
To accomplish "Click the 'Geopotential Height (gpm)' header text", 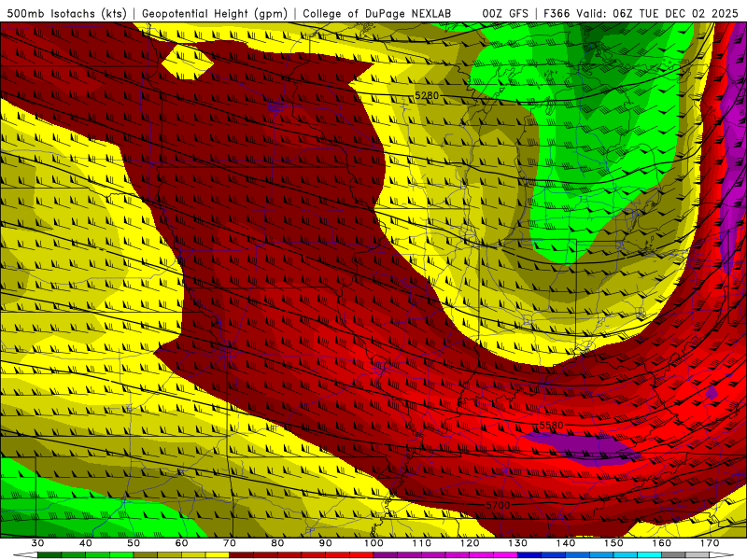I will tap(215, 14).
